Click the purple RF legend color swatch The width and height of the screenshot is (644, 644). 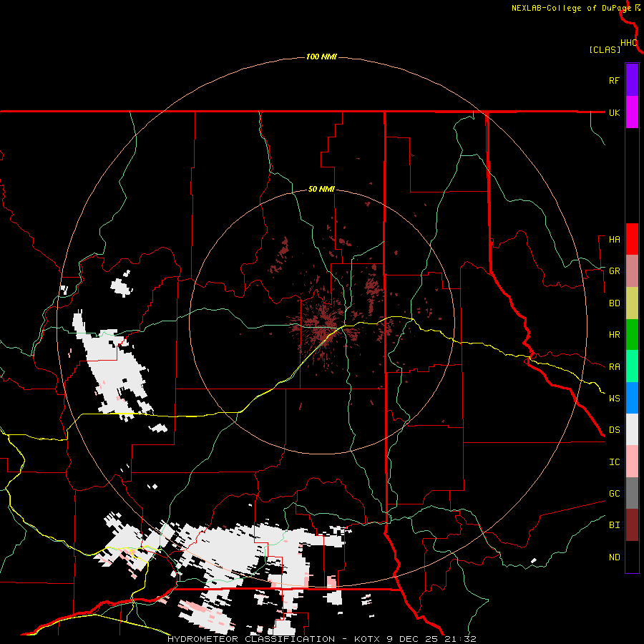tap(632, 80)
